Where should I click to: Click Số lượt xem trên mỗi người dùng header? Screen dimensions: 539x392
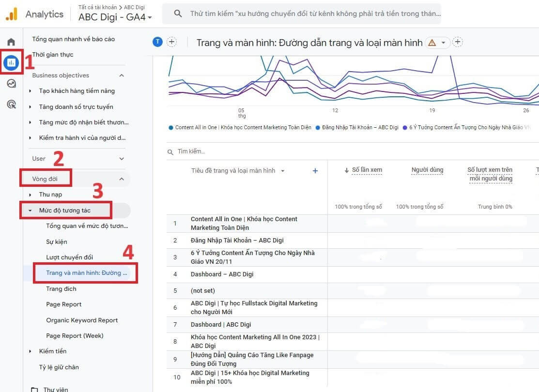(490, 174)
